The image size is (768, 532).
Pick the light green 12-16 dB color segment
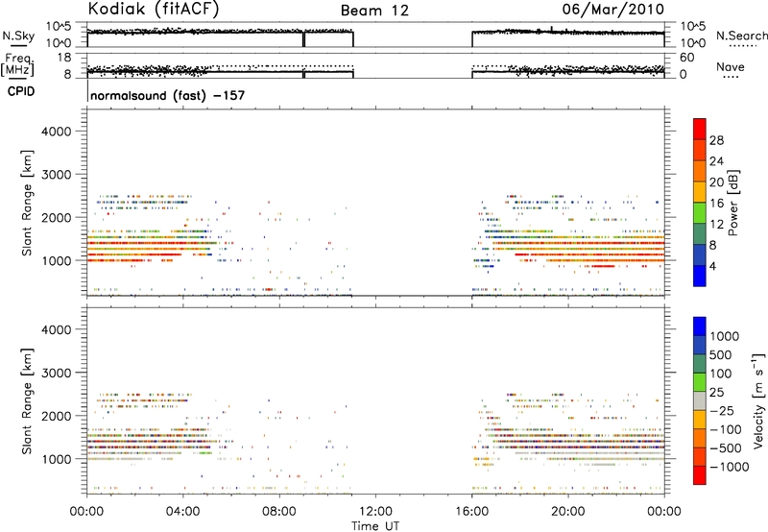(700, 213)
